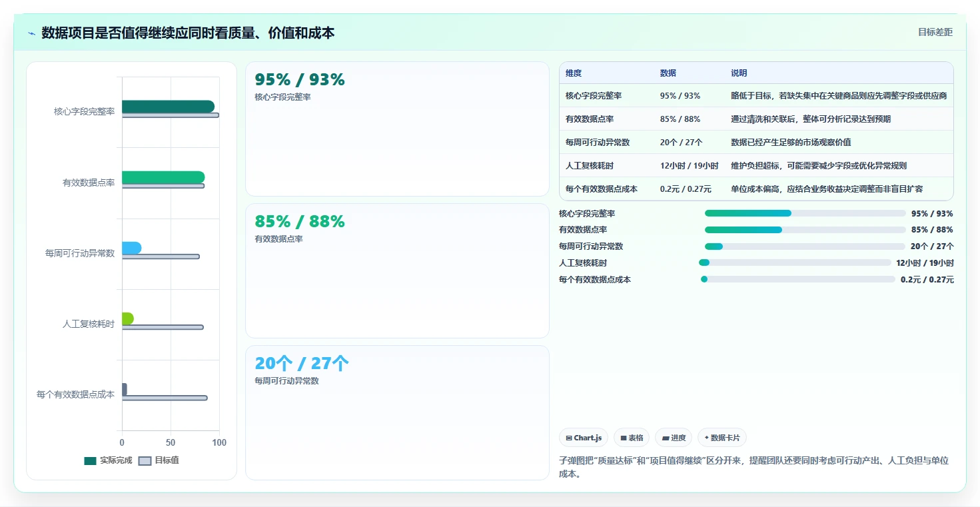The width and height of the screenshot is (980, 507).
Task: Click table cell 有效数据点率
Action: (x=590, y=119)
